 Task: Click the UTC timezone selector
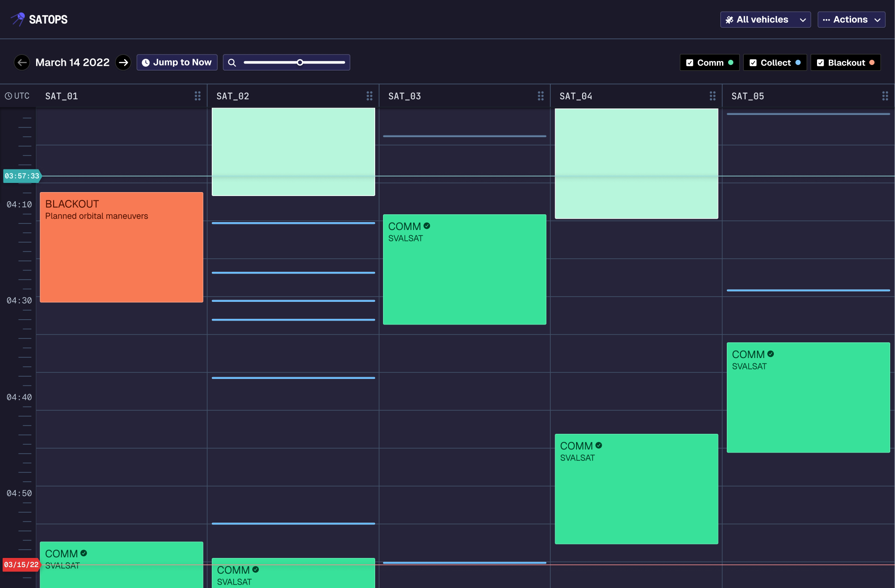coord(17,96)
